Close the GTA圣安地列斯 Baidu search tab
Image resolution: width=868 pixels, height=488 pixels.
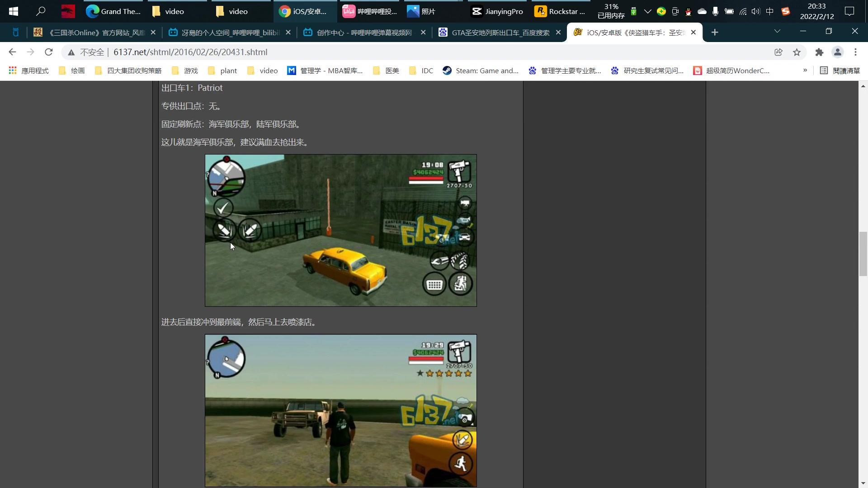[x=558, y=32]
